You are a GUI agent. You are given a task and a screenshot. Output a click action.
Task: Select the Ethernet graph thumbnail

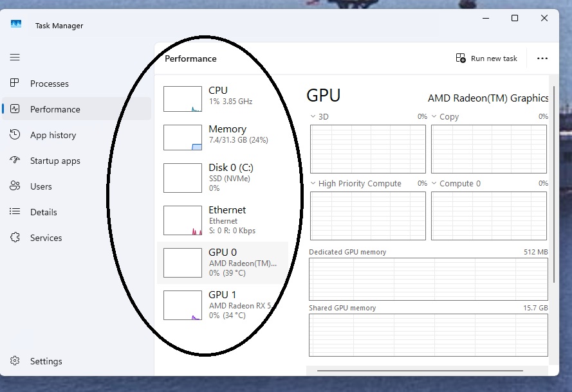(x=182, y=220)
